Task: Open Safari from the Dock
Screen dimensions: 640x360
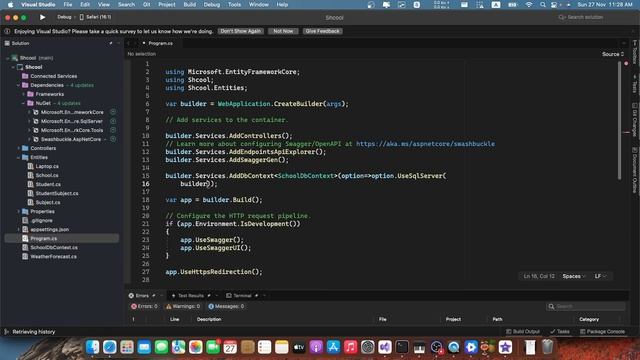Action: pyautogui.click(x=110, y=347)
